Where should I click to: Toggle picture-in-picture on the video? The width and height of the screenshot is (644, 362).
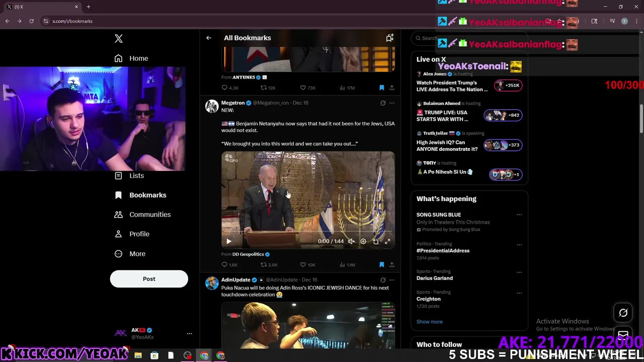375,241
